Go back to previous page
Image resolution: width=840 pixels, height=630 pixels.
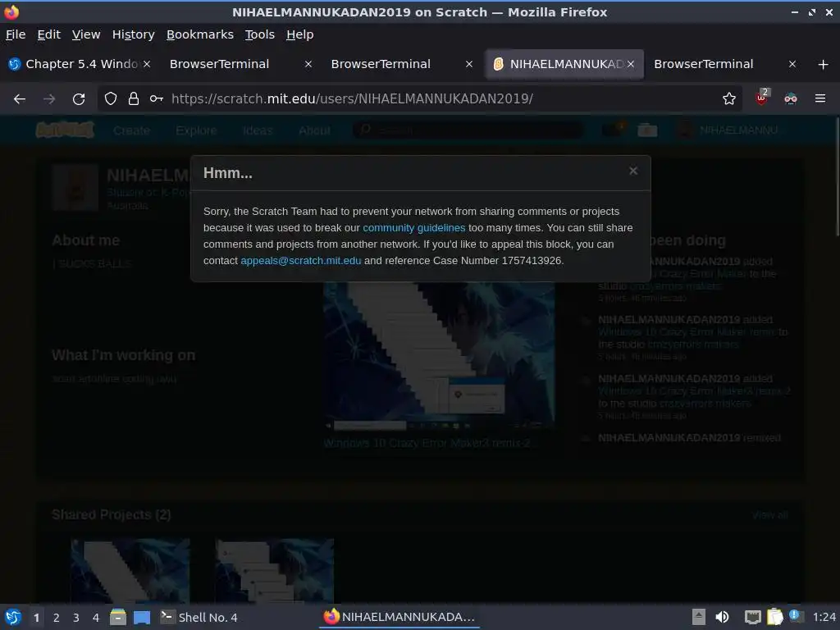pos(20,98)
